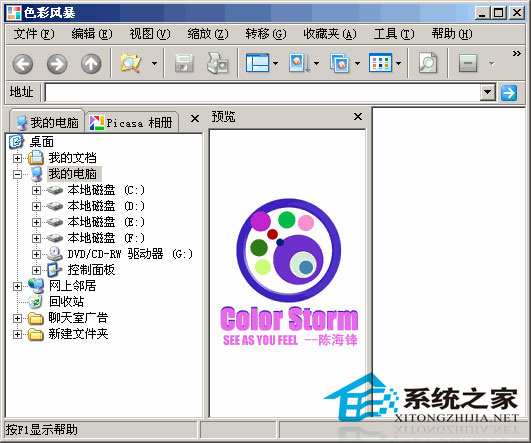This screenshot has height=443, width=531.
Task: Select the 桌面 tree item
Action: pos(42,142)
